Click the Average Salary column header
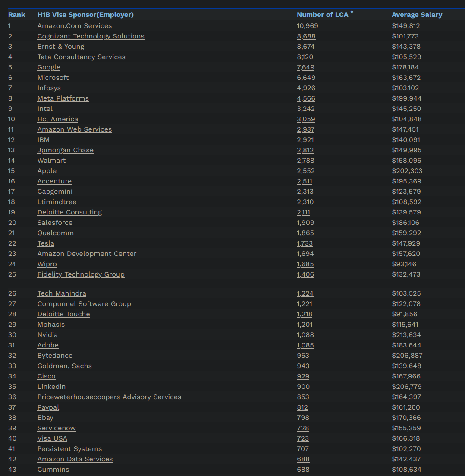This screenshot has width=465, height=476. pyautogui.click(x=417, y=15)
